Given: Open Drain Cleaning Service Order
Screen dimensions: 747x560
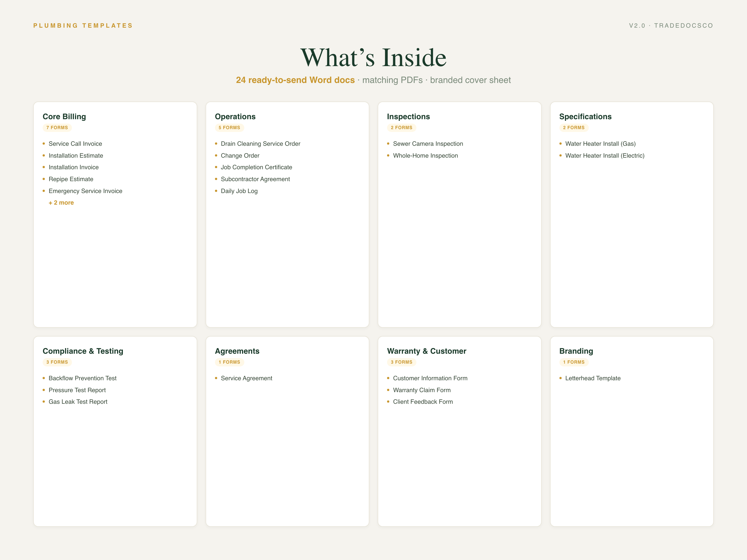Looking at the screenshot, I should point(260,144).
